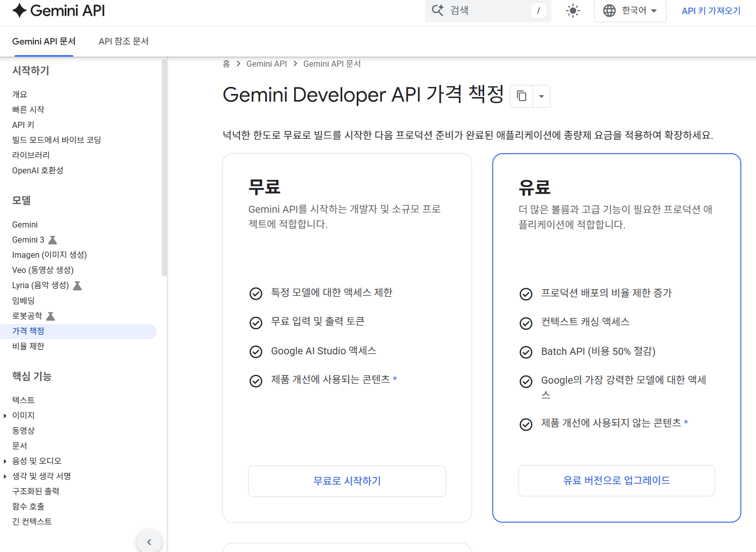This screenshot has width=756, height=552.
Task: Collapse the sidebar with the chevron button
Action: 149,541
